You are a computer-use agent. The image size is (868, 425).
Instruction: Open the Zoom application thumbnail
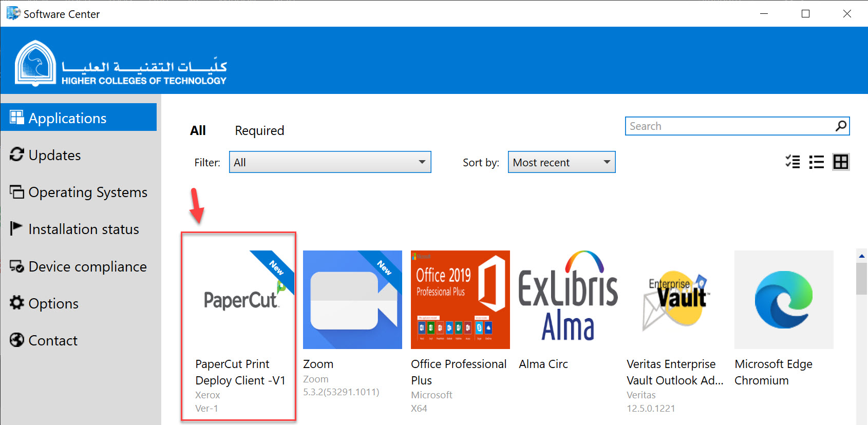[x=352, y=300]
